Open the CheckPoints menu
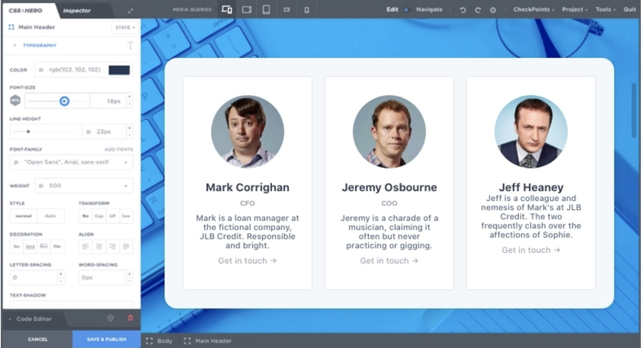 point(533,9)
